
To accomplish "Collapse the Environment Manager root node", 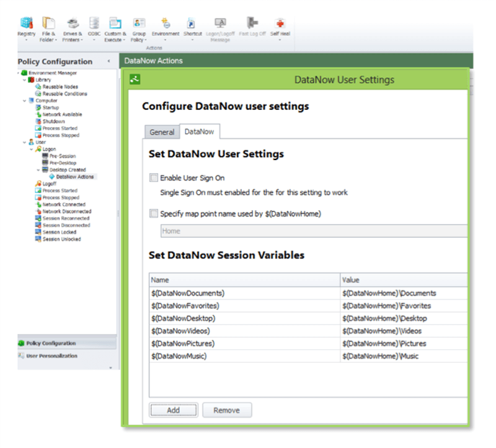I will [x=19, y=73].
